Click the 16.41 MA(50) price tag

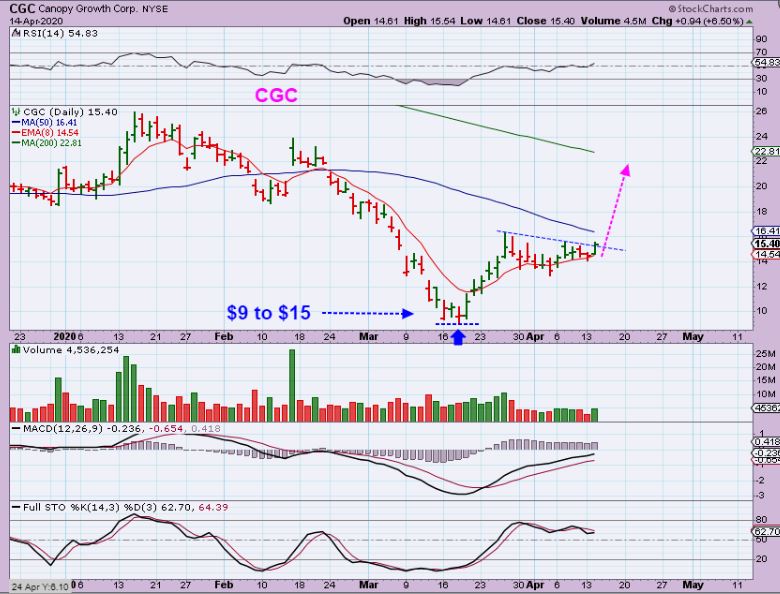click(768, 231)
